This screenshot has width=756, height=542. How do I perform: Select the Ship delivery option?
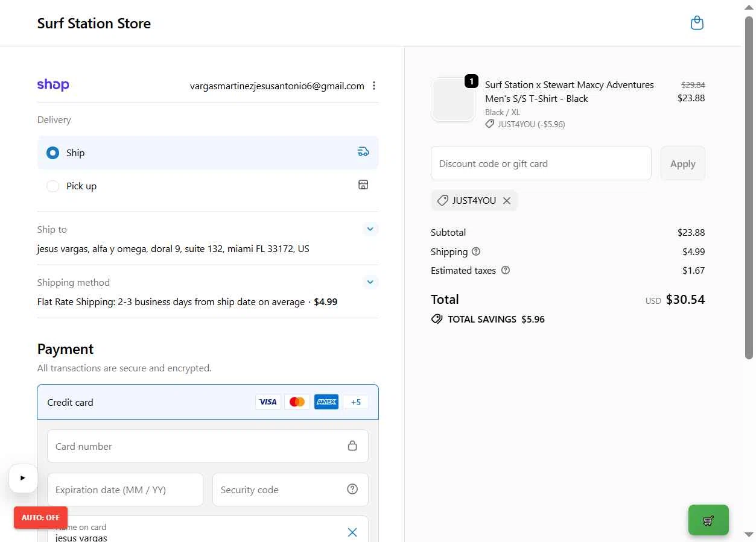pos(208,153)
